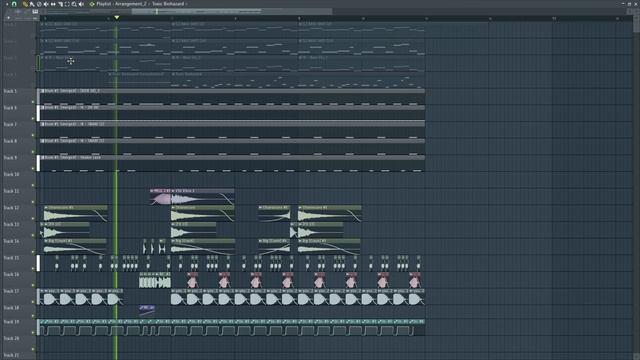Image resolution: width=640 pixels, height=360 pixels.
Task: Toggle the magnet snap icon
Action: [14, 4]
